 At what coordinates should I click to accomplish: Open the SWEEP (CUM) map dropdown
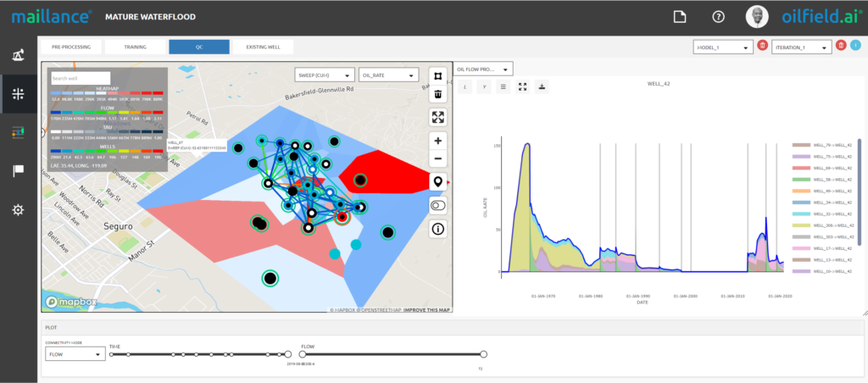click(x=325, y=75)
